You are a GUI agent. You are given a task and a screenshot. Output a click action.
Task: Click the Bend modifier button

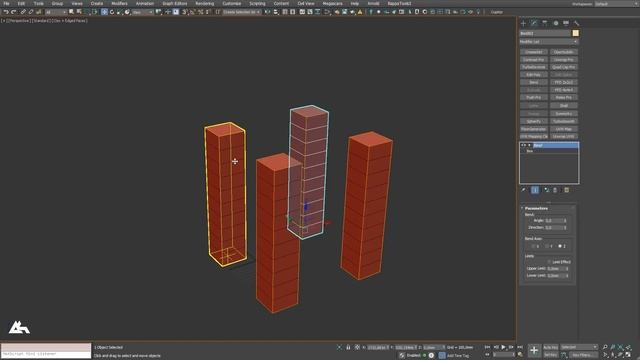coord(534,82)
